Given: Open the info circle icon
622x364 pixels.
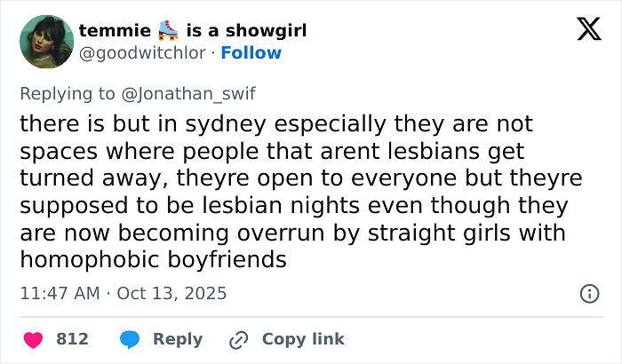Looking at the screenshot, I should (588, 293).
